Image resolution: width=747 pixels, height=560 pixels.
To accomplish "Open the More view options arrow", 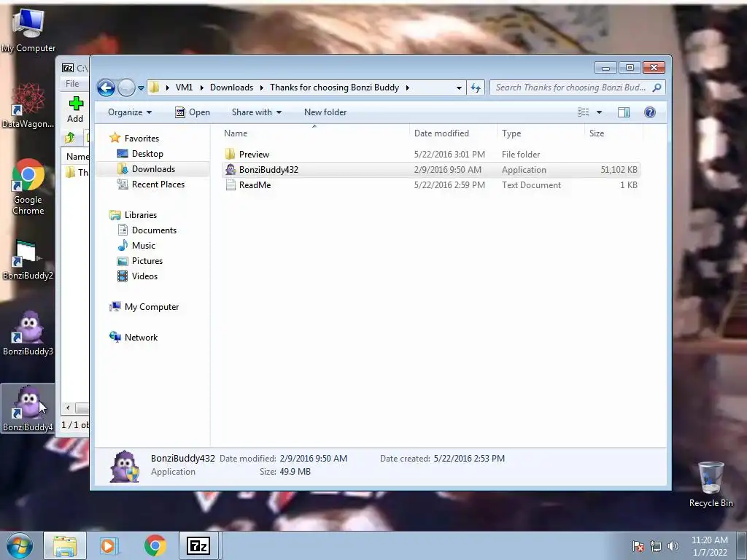I will [600, 112].
